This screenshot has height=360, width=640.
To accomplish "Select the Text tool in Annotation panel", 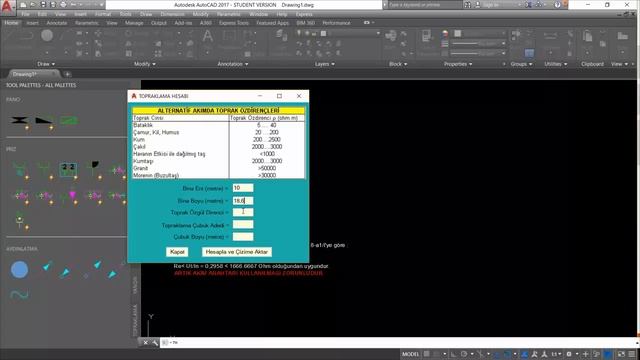I will click(208, 37).
